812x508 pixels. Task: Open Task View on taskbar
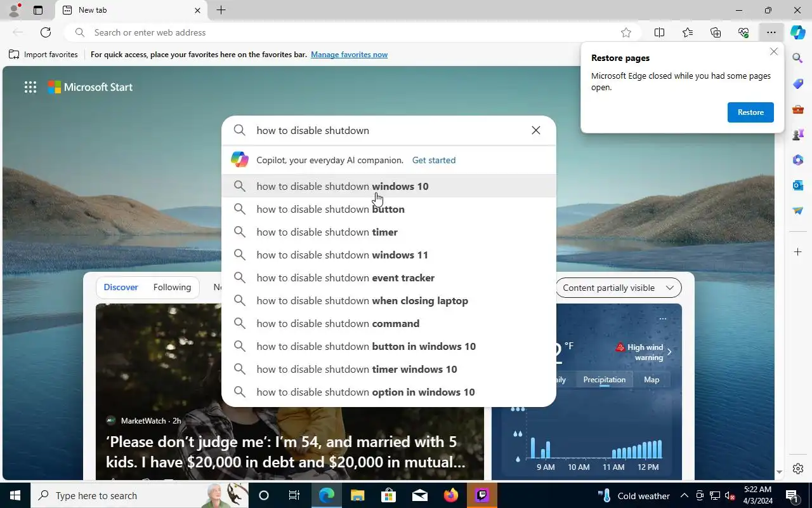click(x=294, y=495)
